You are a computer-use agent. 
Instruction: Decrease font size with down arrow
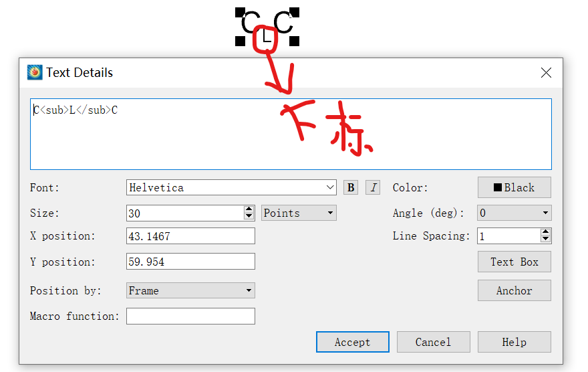click(x=249, y=217)
